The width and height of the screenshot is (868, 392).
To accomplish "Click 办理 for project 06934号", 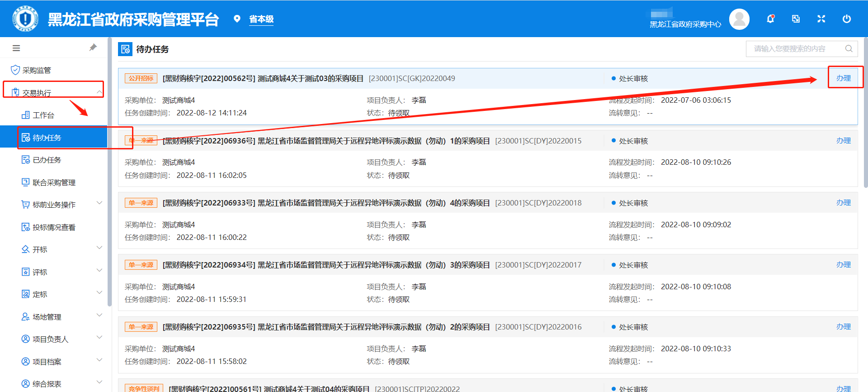I will [x=844, y=264].
